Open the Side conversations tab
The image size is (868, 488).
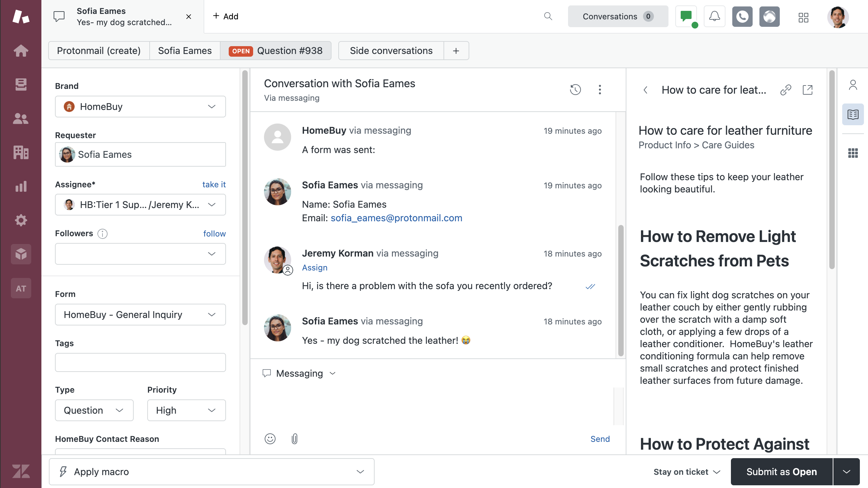coord(391,51)
